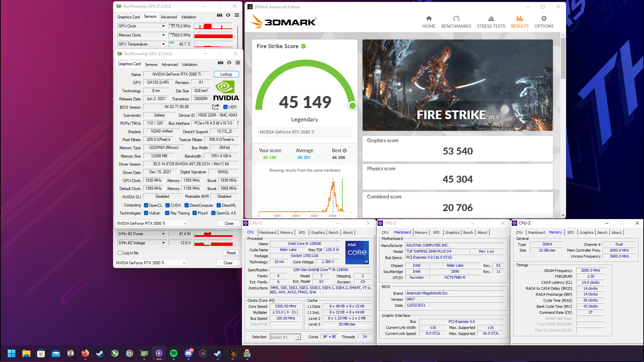Toggle DirectCompute checkbox
The image size is (644, 362).
(186, 205)
